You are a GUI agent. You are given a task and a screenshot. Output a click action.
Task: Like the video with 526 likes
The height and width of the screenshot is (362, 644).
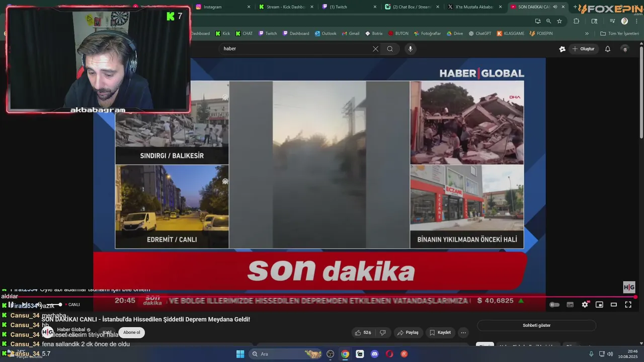pyautogui.click(x=363, y=332)
